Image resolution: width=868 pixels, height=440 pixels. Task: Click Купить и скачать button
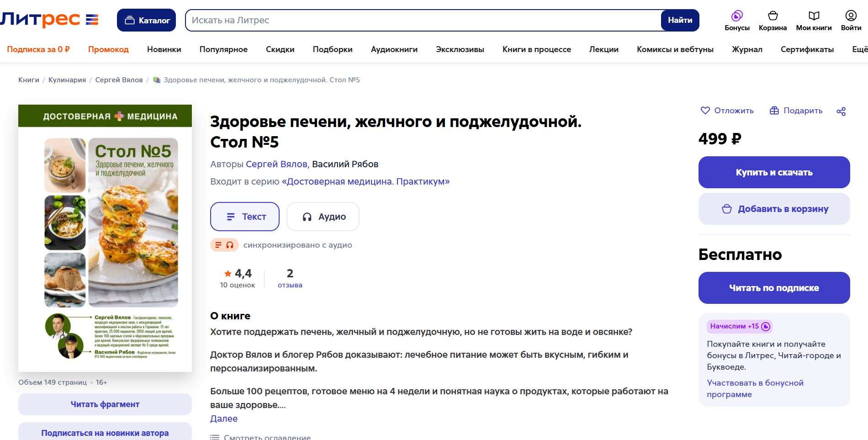[774, 172]
